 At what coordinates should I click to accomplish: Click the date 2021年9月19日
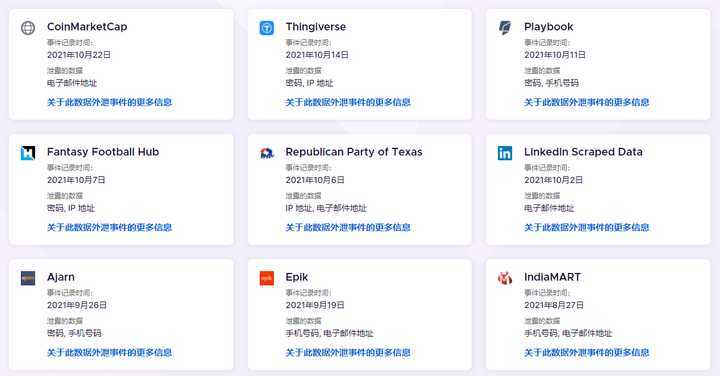click(315, 305)
